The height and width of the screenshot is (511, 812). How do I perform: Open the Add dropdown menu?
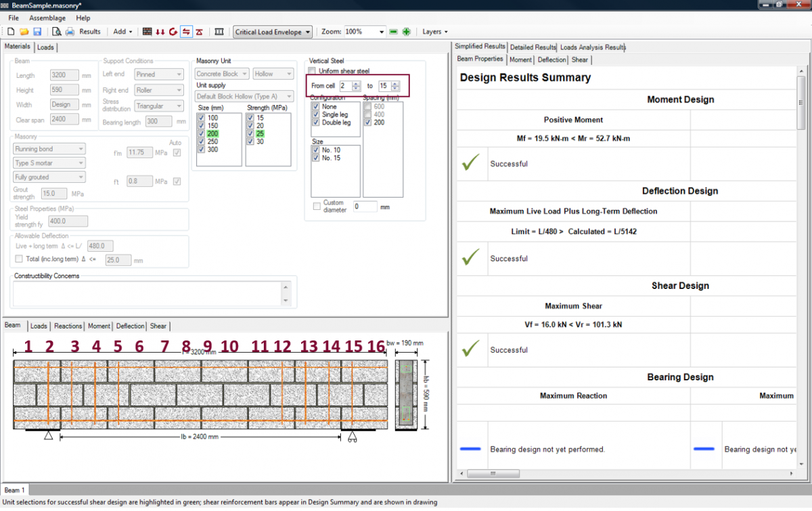point(122,32)
